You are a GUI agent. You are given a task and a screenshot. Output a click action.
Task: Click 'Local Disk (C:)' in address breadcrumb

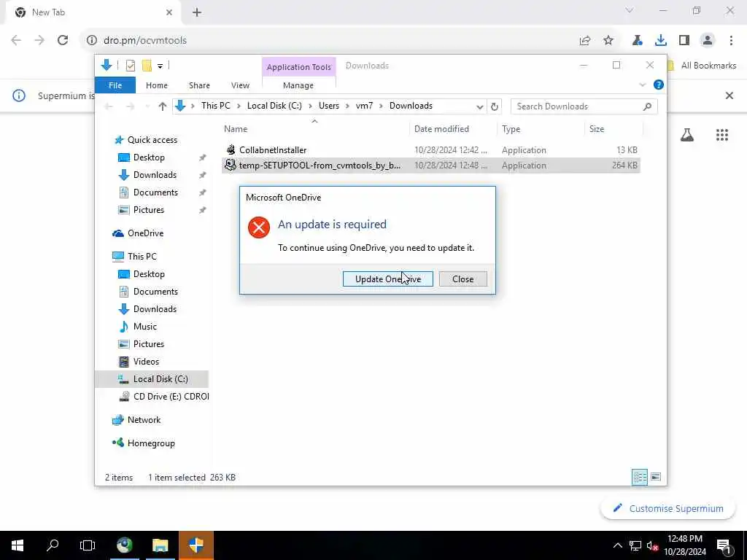[x=274, y=106]
